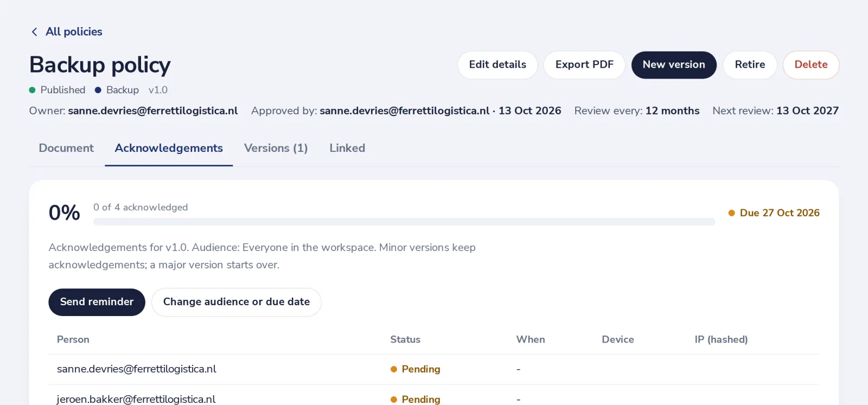
Task: Export the policy as PDF
Action: pos(584,65)
